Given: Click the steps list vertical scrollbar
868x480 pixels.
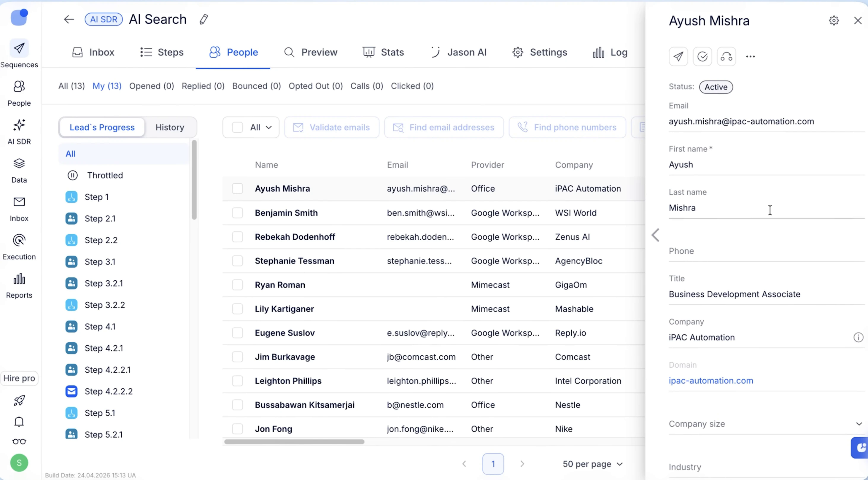Looking at the screenshot, I should click(194, 180).
